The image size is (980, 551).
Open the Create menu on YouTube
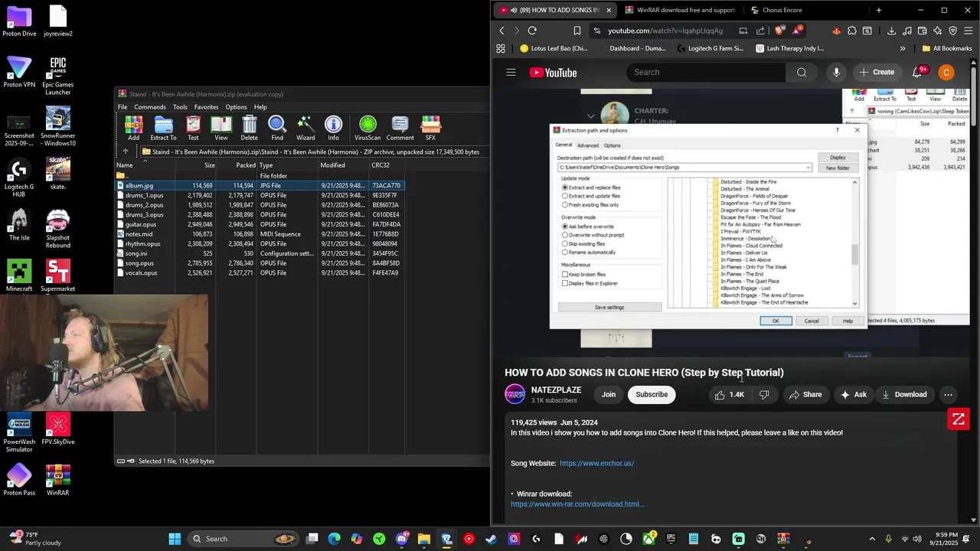tap(877, 72)
